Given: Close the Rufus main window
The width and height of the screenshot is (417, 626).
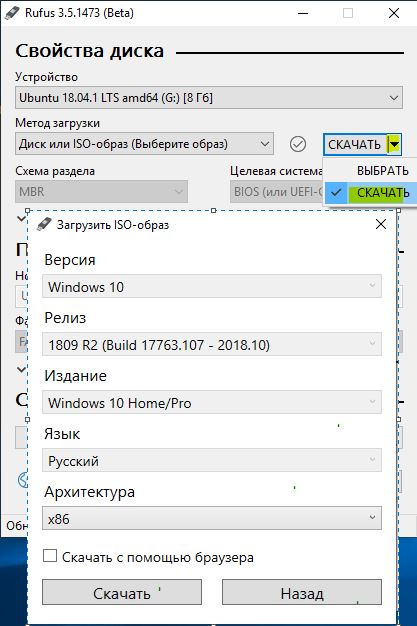Looking at the screenshot, I should [394, 13].
